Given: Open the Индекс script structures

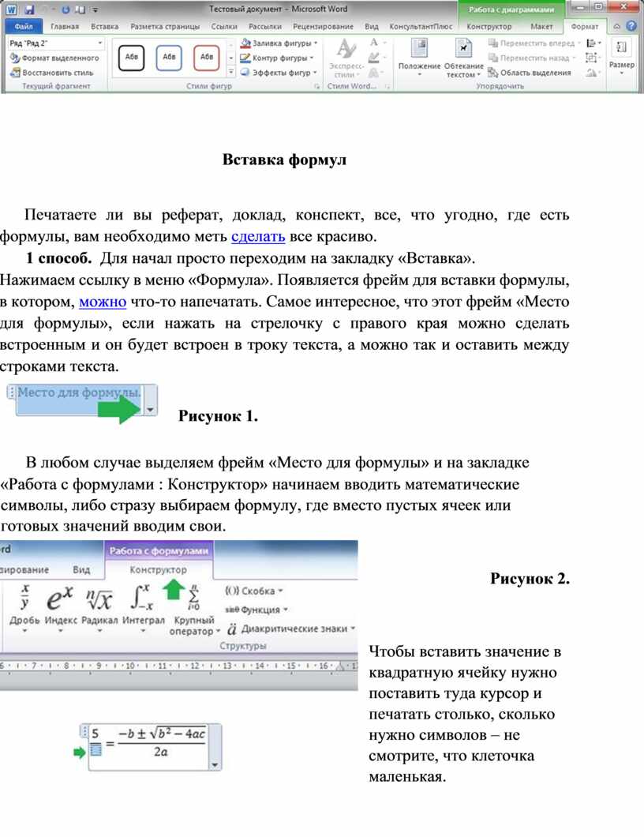Looking at the screenshot, I should [x=60, y=608].
